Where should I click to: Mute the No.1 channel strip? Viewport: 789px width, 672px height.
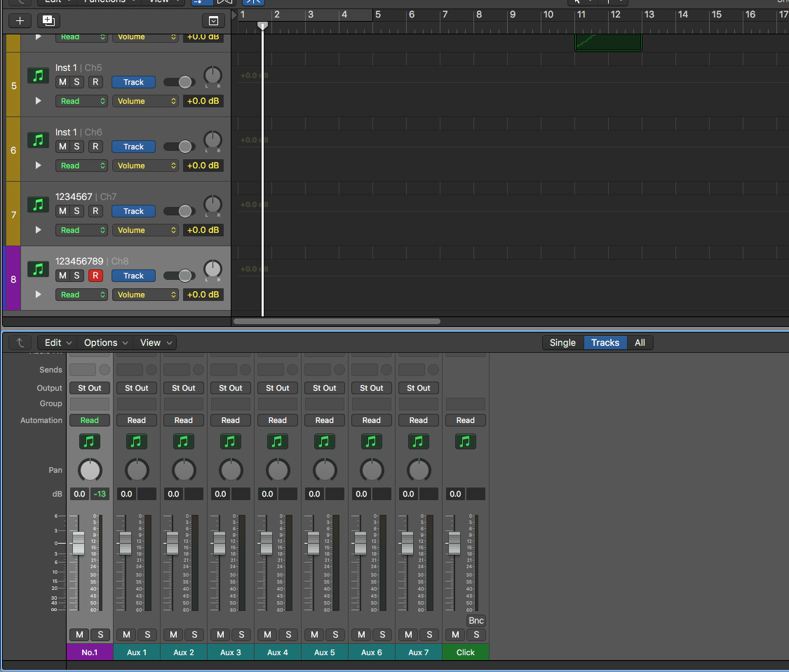[79, 635]
